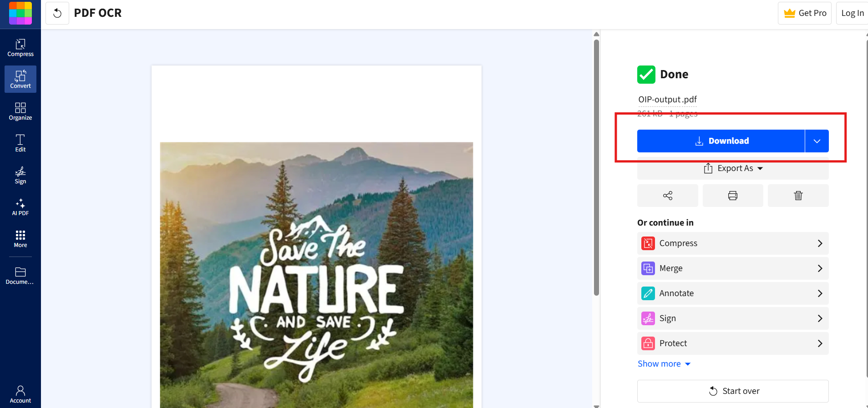Open the Export As dropdown
868x408 pixels.
tap(733, 168)
